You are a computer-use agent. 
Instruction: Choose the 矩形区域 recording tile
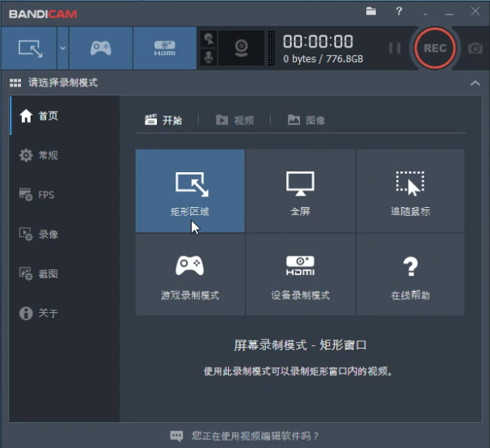click(190, 191)
